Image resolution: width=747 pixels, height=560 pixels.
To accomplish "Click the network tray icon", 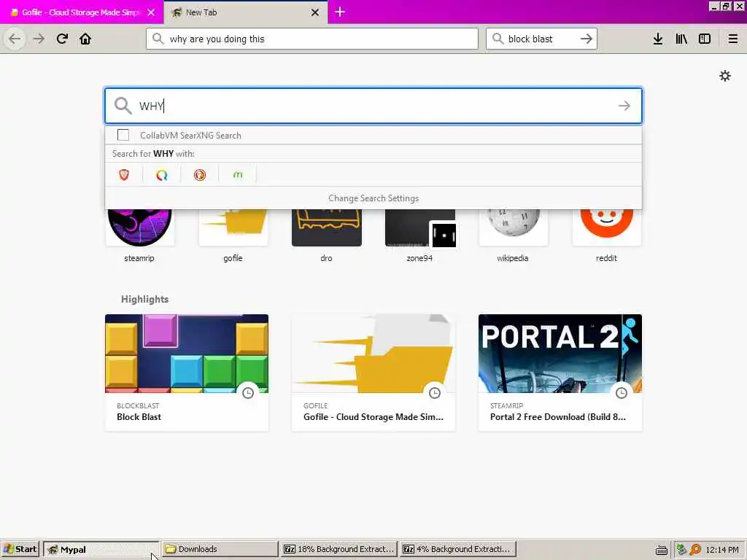I will tap(681, 550).
